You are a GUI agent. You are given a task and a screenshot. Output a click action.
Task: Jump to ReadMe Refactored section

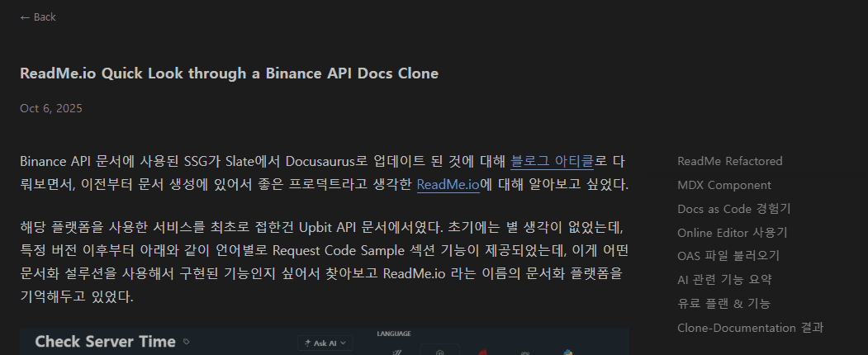click(729, 161)
